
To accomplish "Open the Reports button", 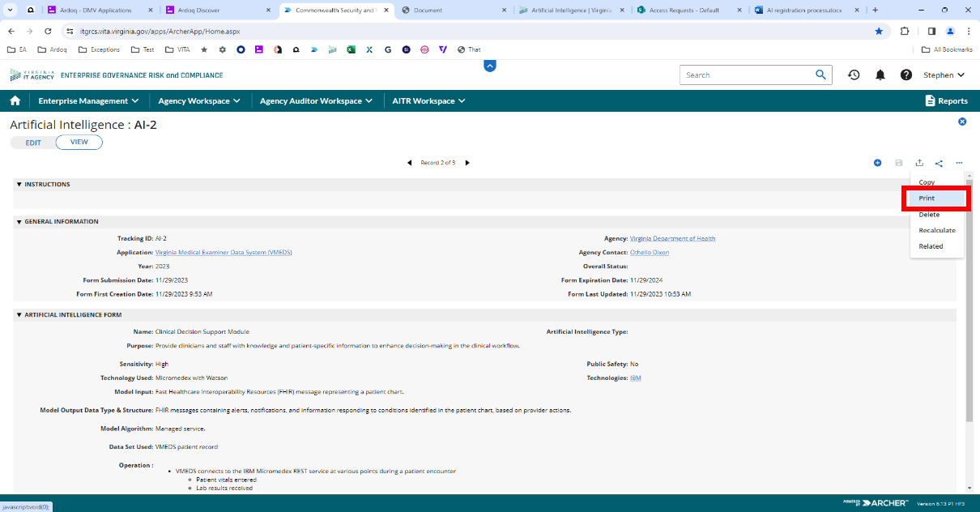I will click(x=946, y=101).
